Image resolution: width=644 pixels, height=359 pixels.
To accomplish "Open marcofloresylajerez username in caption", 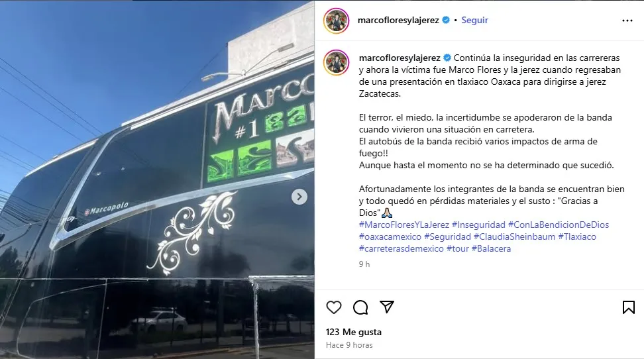I will pyautogui.click(x=400, y=58).
